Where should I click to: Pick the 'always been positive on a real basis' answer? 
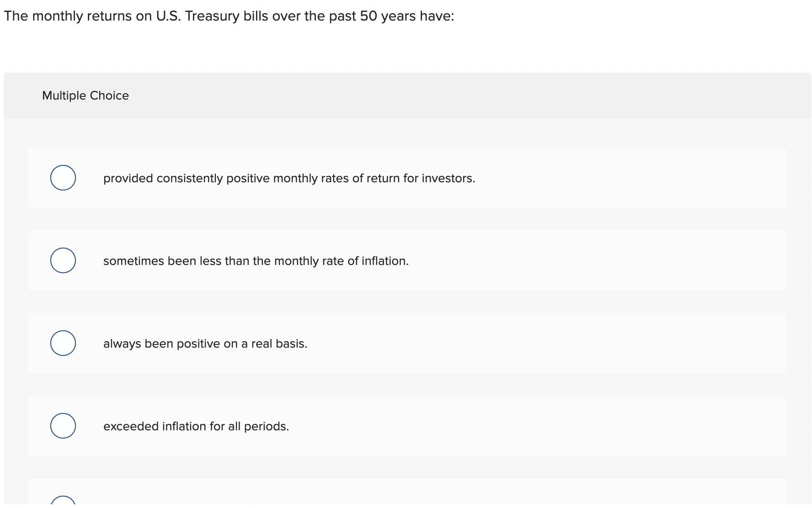(205, 343)
